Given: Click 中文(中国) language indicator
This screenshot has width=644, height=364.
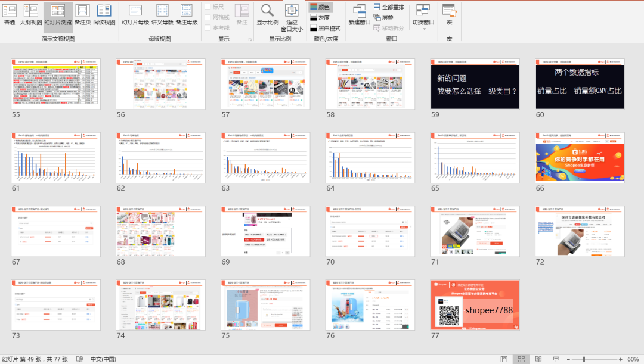Looking at the screenshot, I should [x=103, y=359].
